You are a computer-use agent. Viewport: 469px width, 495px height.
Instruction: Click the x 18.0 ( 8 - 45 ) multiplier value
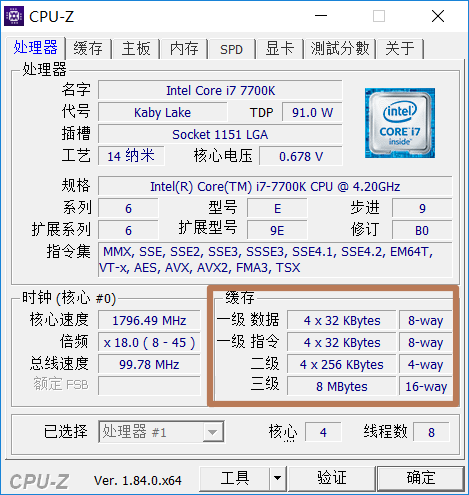149,342
